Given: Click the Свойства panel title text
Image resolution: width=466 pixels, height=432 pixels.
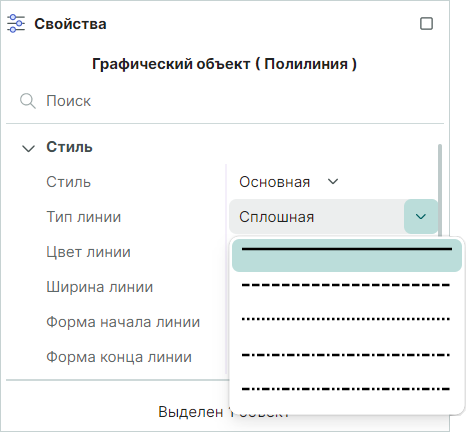Looking at the screenshot, I should [70, 24].
